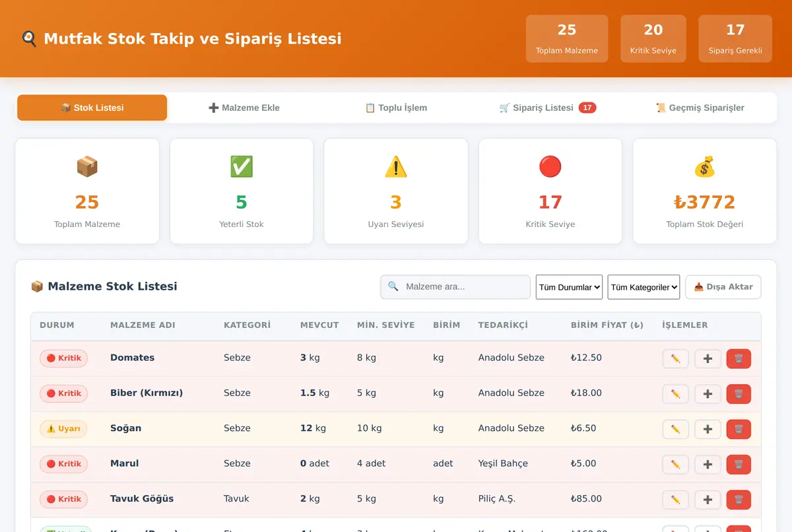Edit the Soğan item
The width and height of the screenshot is (792, 532).
tap(675, 429)
